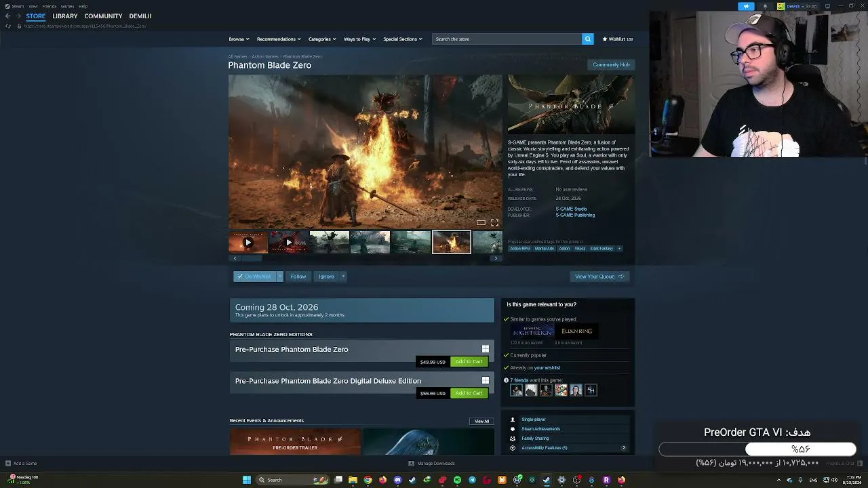
Task: Open File Explorer from the taskbar
Action: 353,480
